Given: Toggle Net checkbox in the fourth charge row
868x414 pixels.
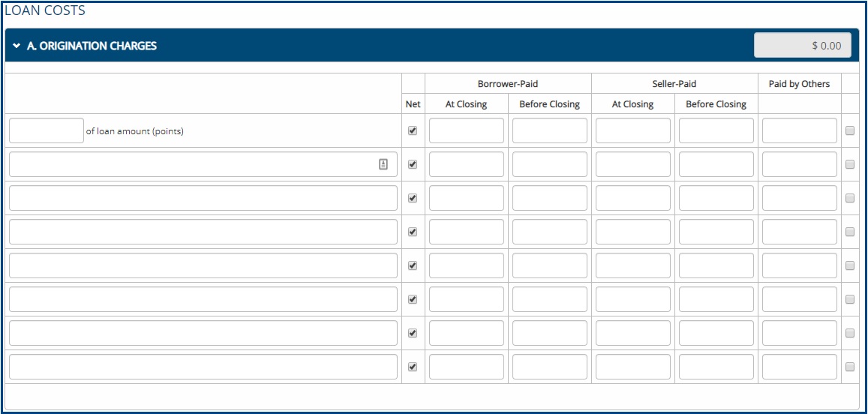Looking at the screenshot, I should coord(413,232).
